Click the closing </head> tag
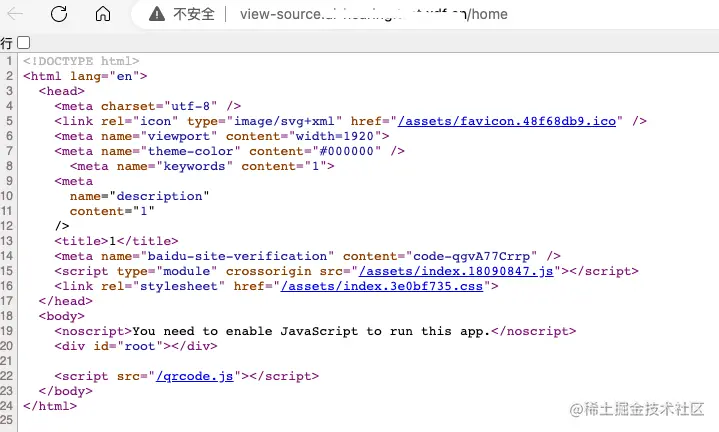This screenshot has height=432, width=719. 66,301
